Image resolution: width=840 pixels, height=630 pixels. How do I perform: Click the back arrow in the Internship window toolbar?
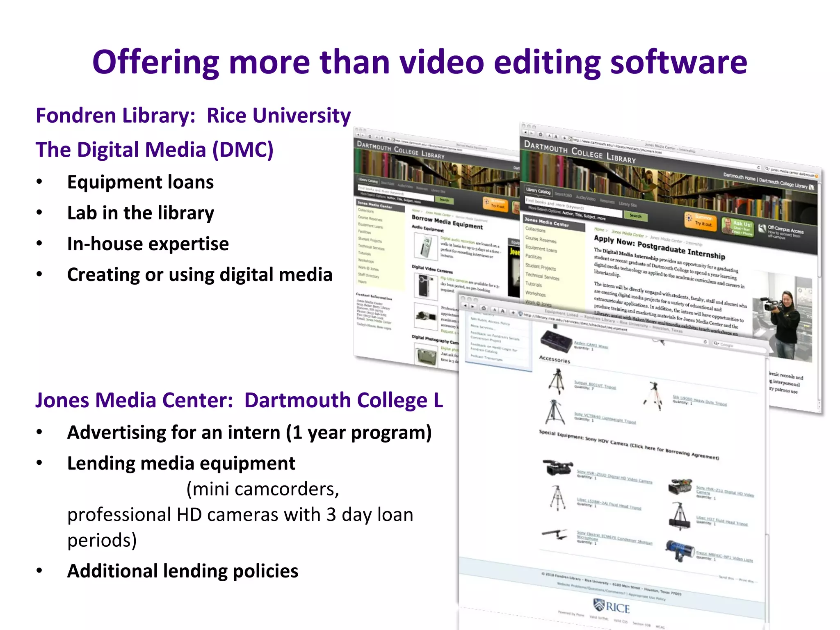pyautogui.click(x=526, y=132)
